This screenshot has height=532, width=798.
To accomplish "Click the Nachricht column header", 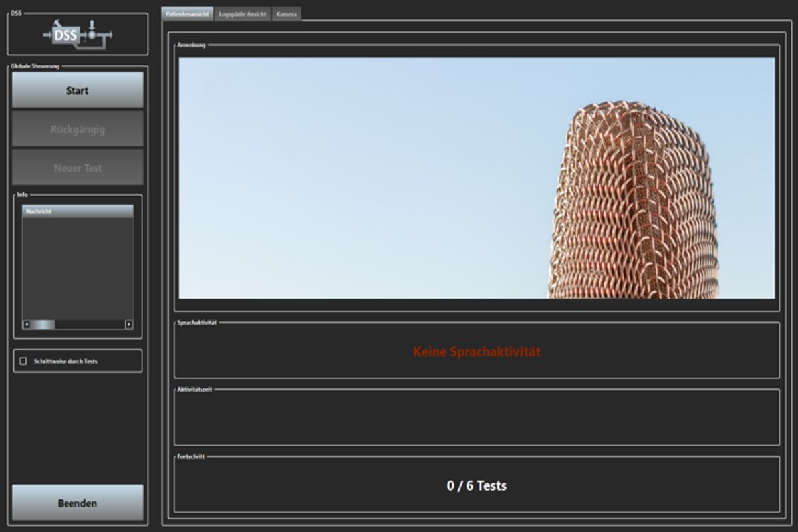I will [77, 211].
